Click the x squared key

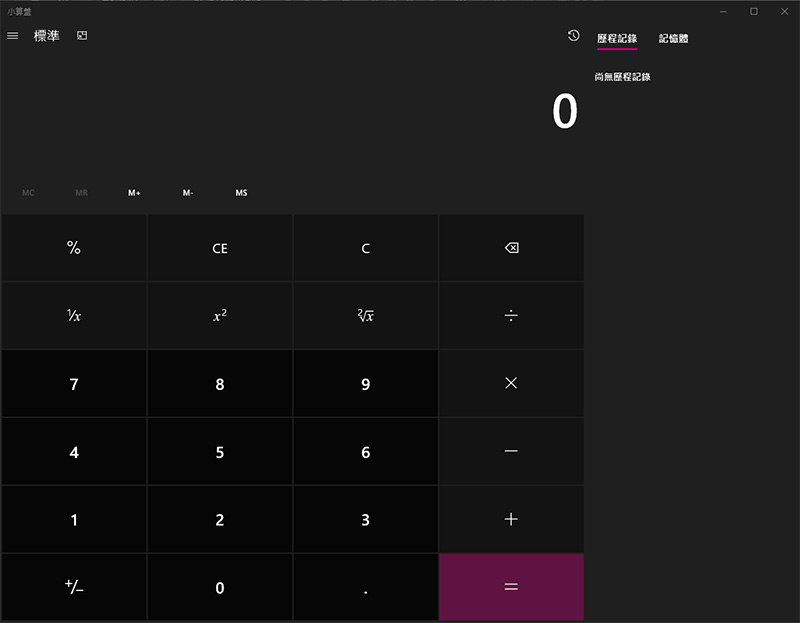coord(220,316)
